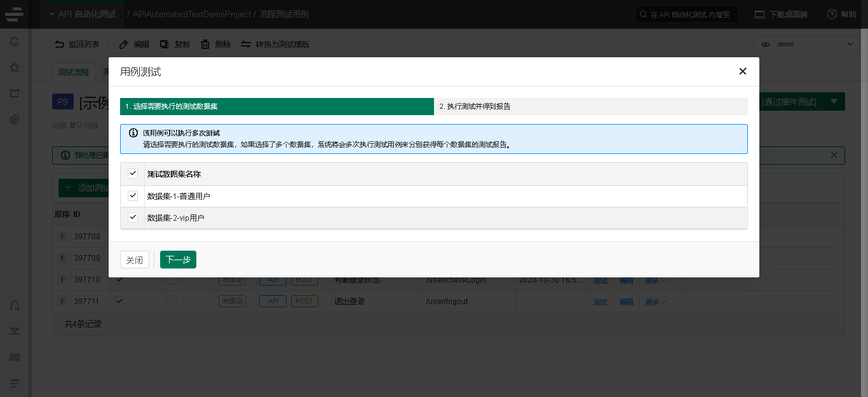Open support via the sidebar headset icon
This screenshot has height=397, width=868.
point(15,305)
